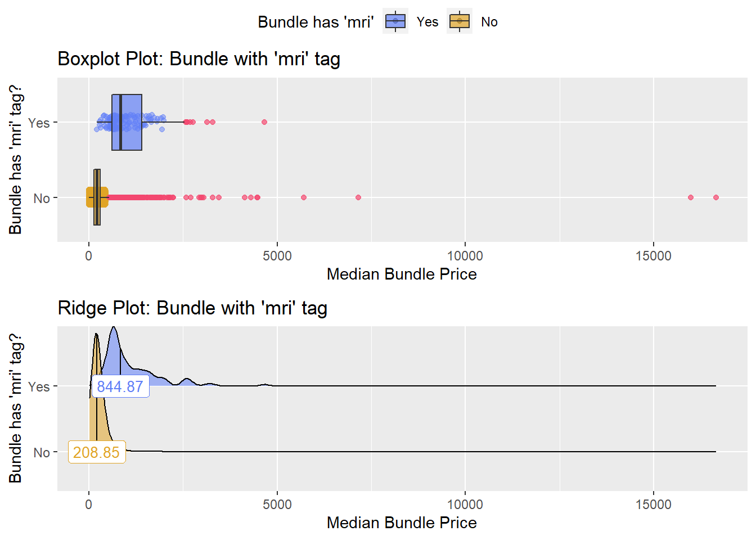Viewport: 756px width, 540px height.
Task: Click the boxplot's 'Median Bundle Price' axis title
Action: click(x=402, y=274)
